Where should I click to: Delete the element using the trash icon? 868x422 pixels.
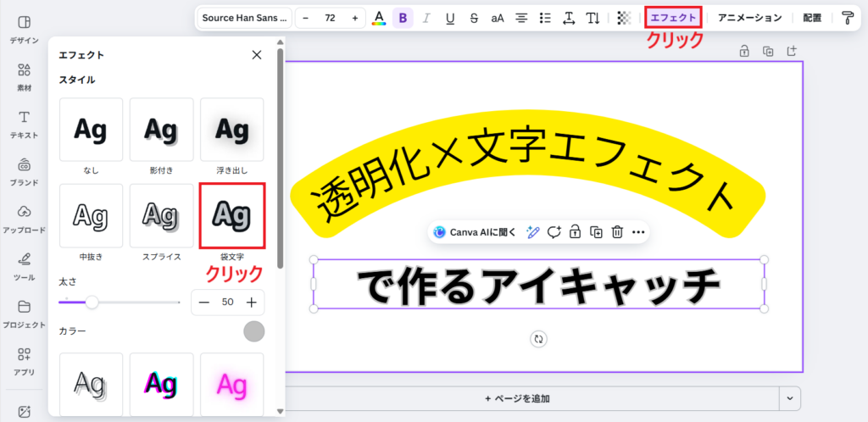click(x=618, y=231)
